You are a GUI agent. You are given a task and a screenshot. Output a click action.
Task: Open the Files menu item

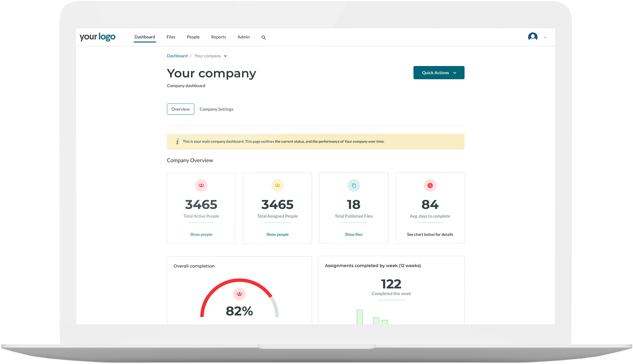(171, 37)
